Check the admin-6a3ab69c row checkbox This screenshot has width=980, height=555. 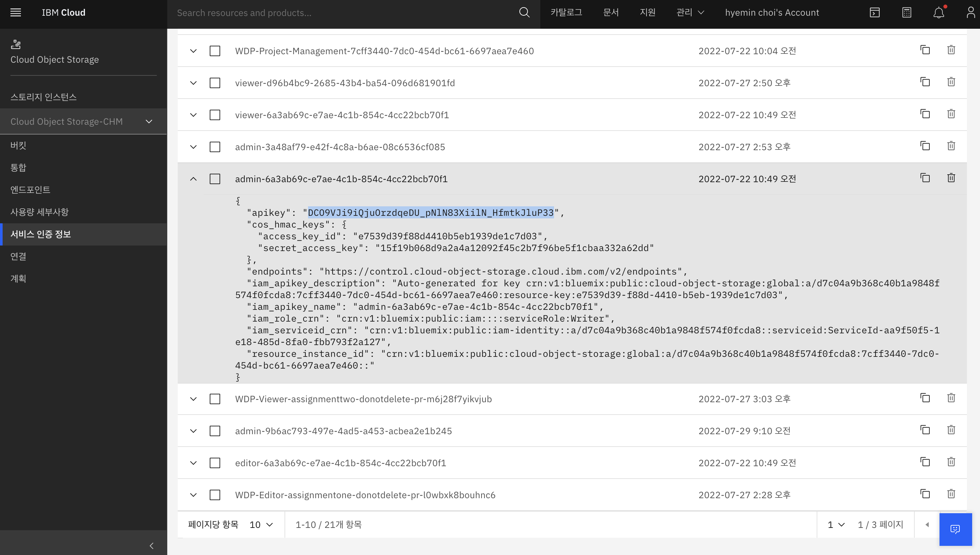click(x=215, y=179)
